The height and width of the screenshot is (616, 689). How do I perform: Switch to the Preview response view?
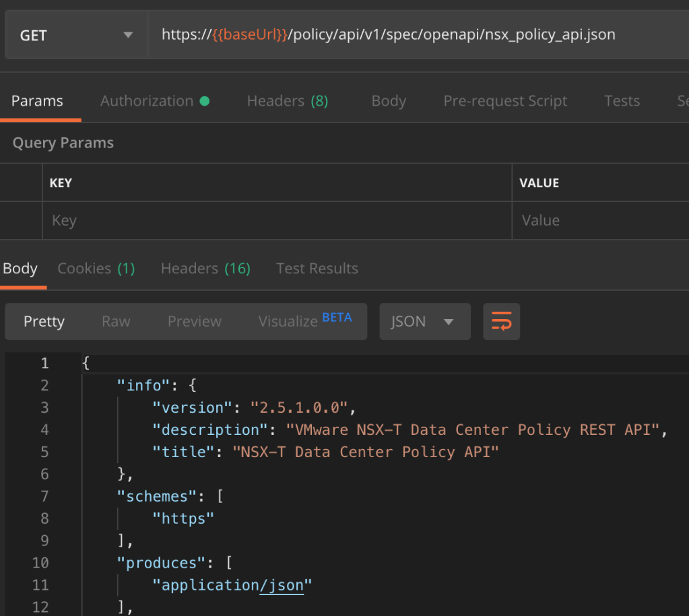tap(194, 322)
